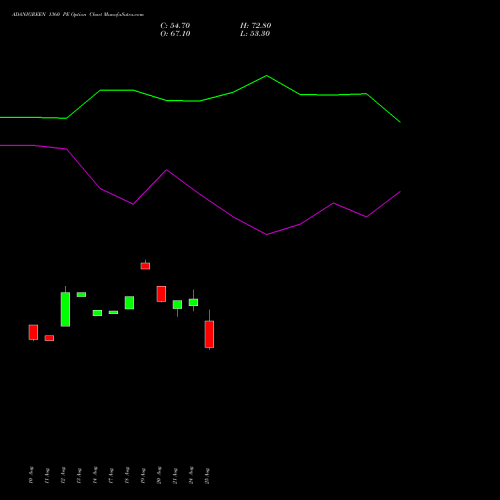Image resolution: width=500 pixels, height=500 pixels.
Task: Click the green candlestick for 24 Aug
Action: [x=193, y=302]
